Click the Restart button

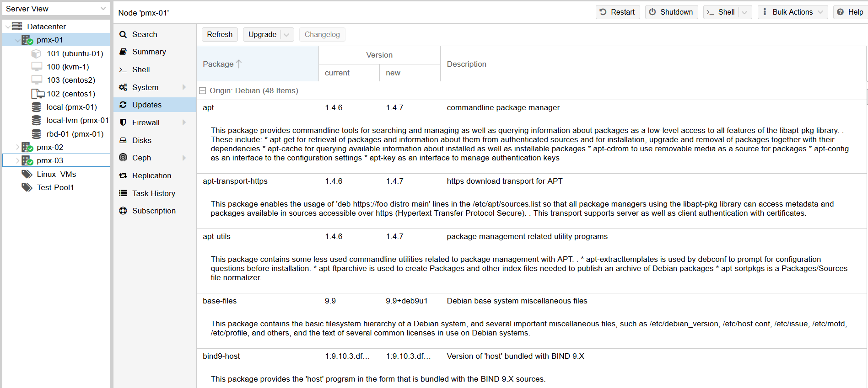coord(618,12)
